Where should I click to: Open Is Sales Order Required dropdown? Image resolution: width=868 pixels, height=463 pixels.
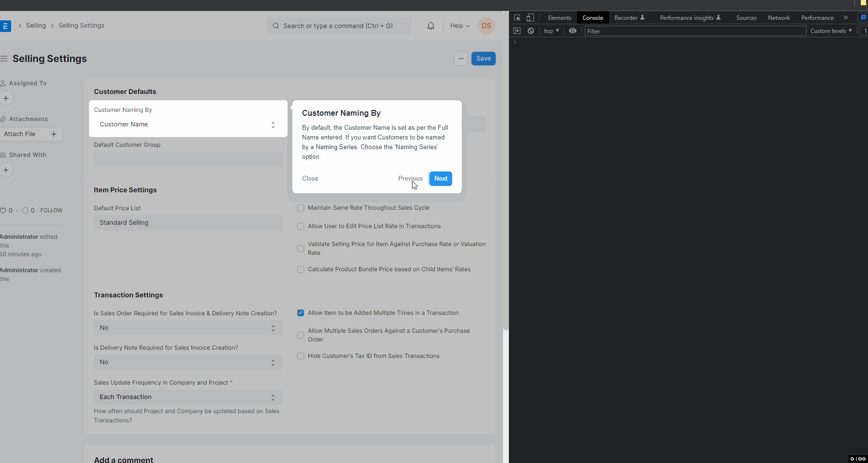(x=188, y=328)
